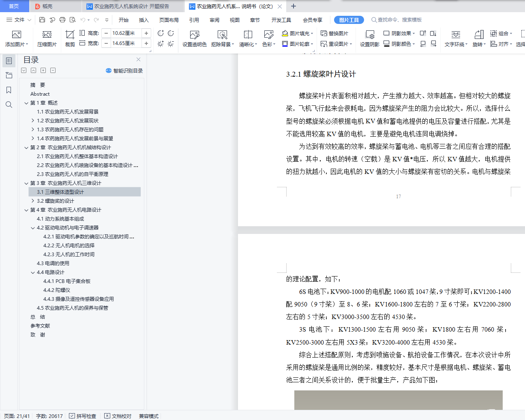Screen dimensions: 525x420
Task: Collapse 第3章 outline section
Action: (26, 183)
